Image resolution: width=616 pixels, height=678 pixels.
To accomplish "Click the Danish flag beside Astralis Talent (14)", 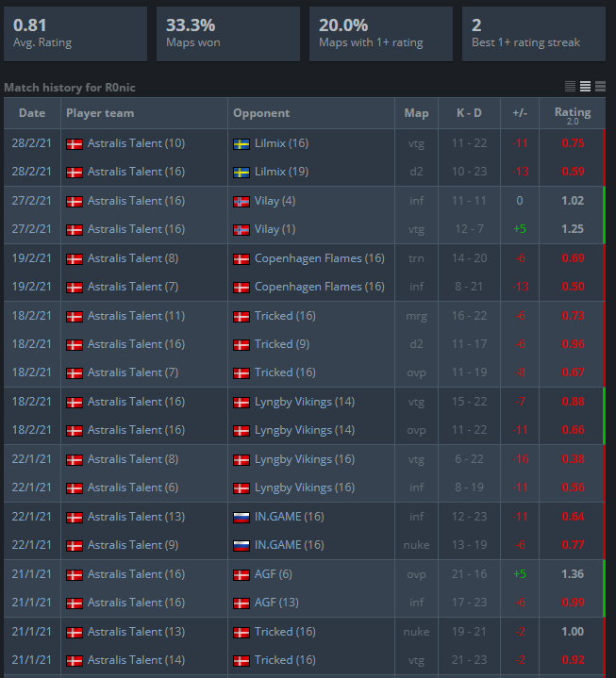I will tap(75, 661).
